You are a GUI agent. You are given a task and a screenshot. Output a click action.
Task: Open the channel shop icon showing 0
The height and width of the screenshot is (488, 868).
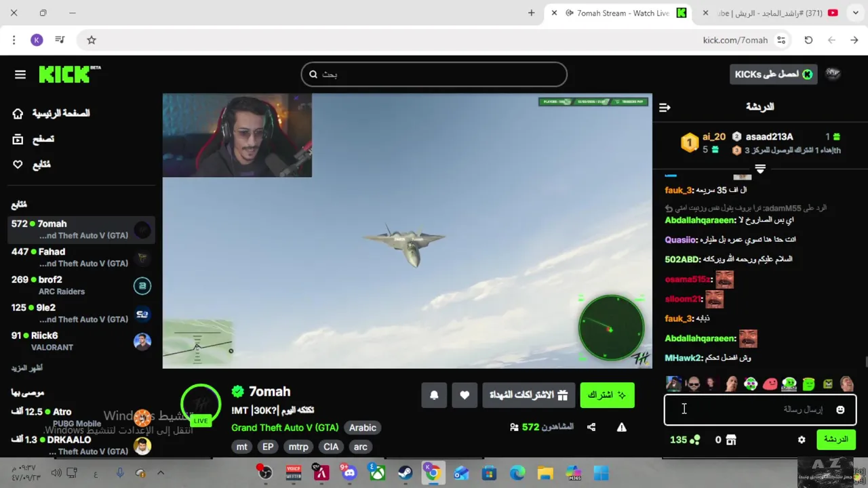[730, 440]
